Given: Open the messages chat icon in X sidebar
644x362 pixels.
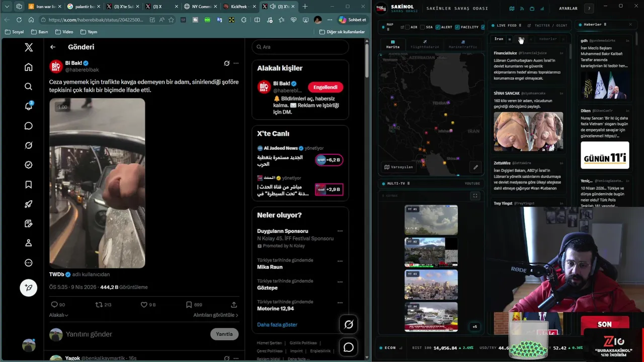Looking at the screenshot, I should (x=29, y=126).
